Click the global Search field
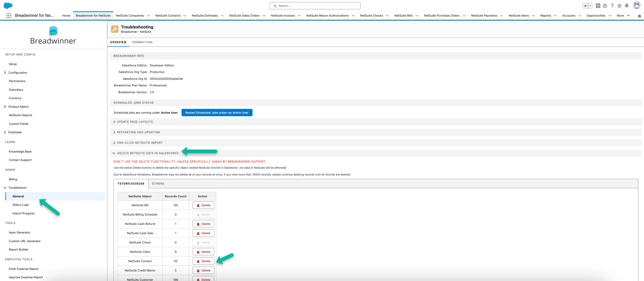The image size is (644, 281). point(315,6)
